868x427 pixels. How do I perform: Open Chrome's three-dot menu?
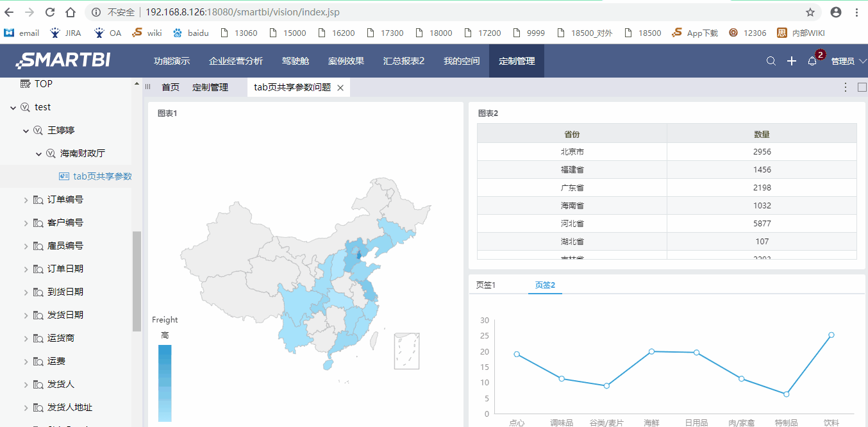[x=857, y=12]
